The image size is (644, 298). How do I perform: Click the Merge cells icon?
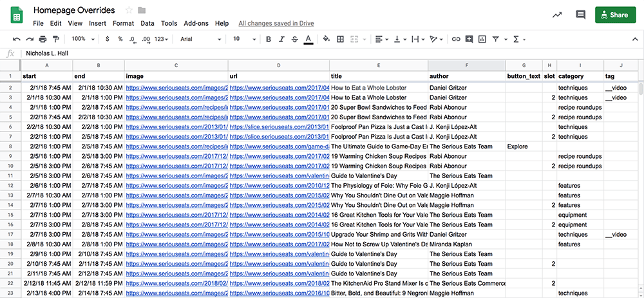pyautogui.click(x=354, y=39)
